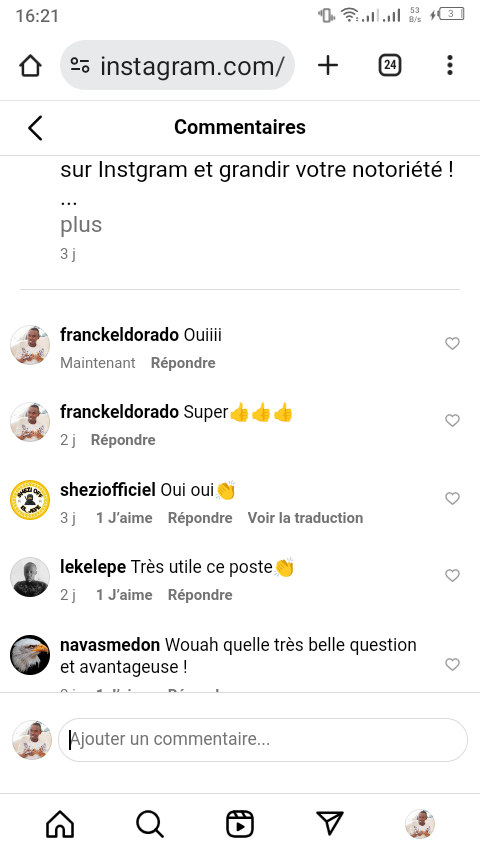Open the browser home page icon
480x854 pixels.
[31, 65]
